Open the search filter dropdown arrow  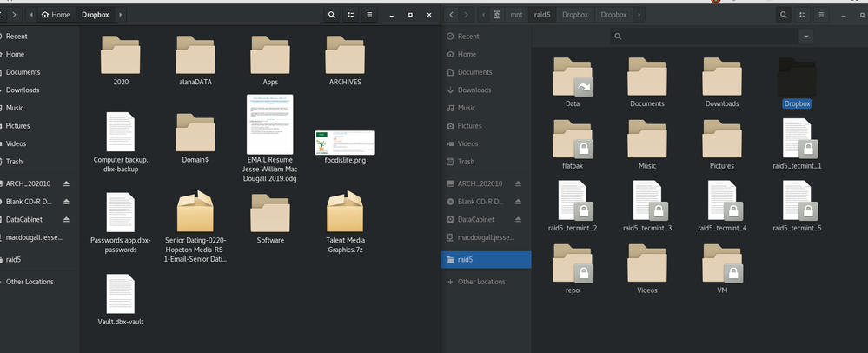807,37
